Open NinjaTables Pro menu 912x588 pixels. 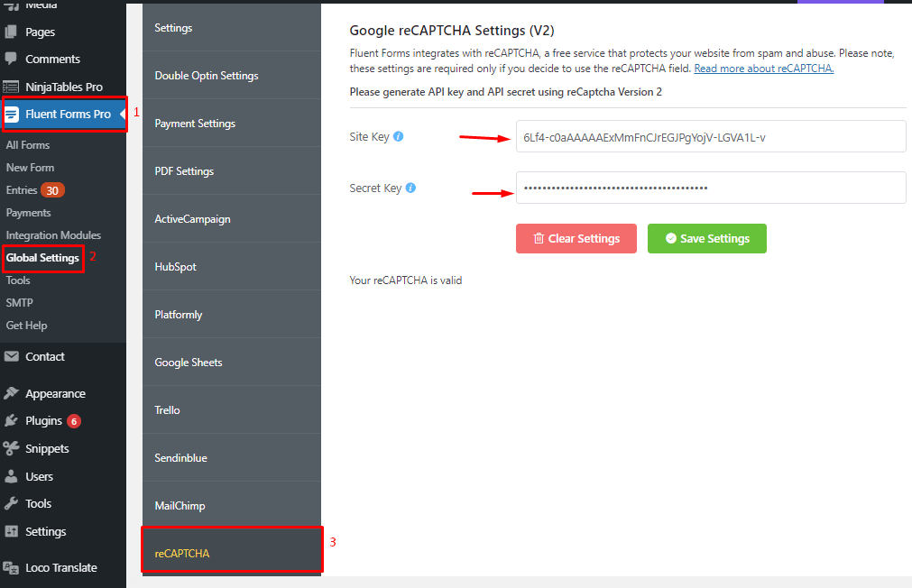pos(64,87)
